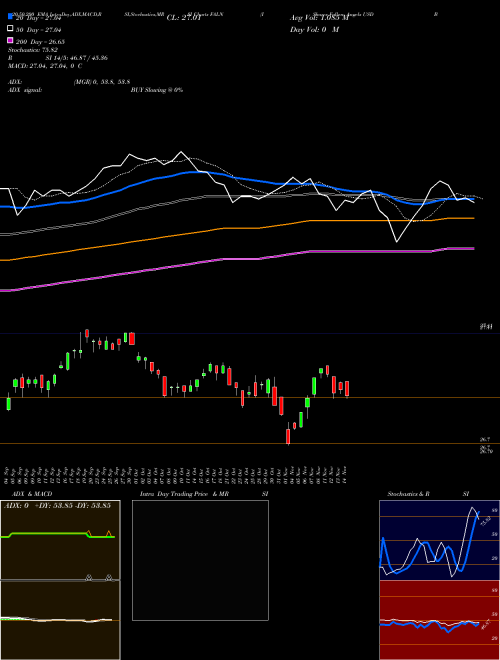500x660 pixels.
Task: Click the blue 20 Day legend swatch
Action: (x=10, y=16)
